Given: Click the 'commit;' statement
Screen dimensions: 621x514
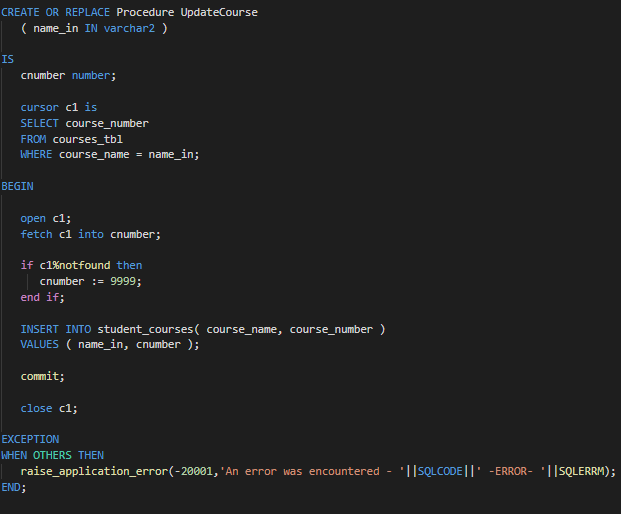Looking at the screenshot, I should [42, 376].
